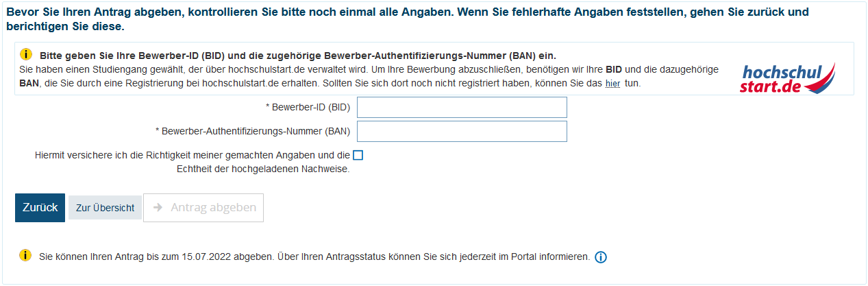Go to Zur Übersicht
Screen dimensions: 868x286
tap(105, 208)
